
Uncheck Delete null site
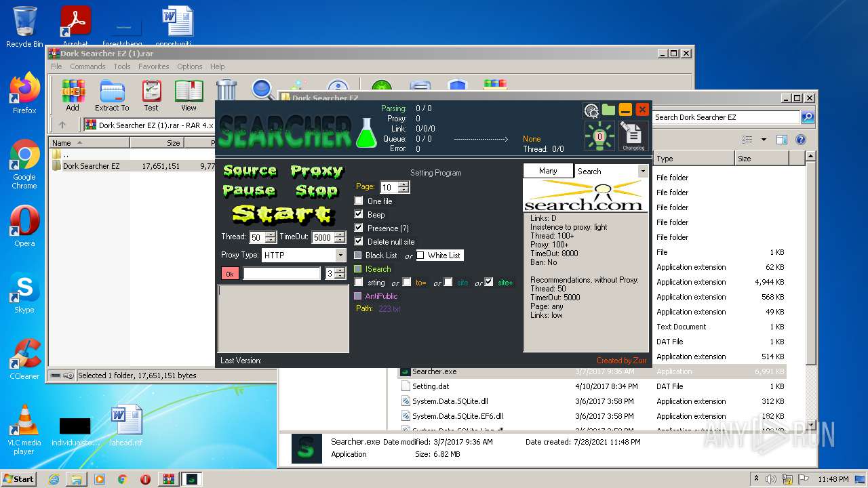click(x=359, y=242)
